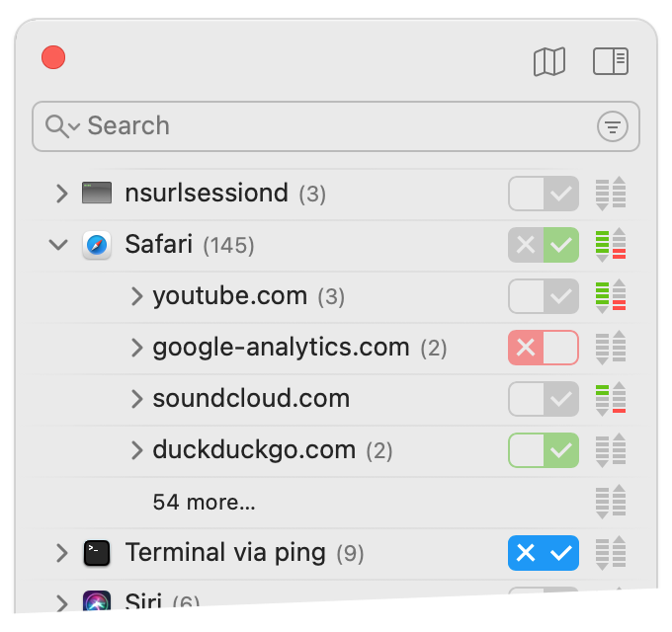Expand the soundcloud.com entry
This screenshot has height=632, width=672.
[136, 399]
